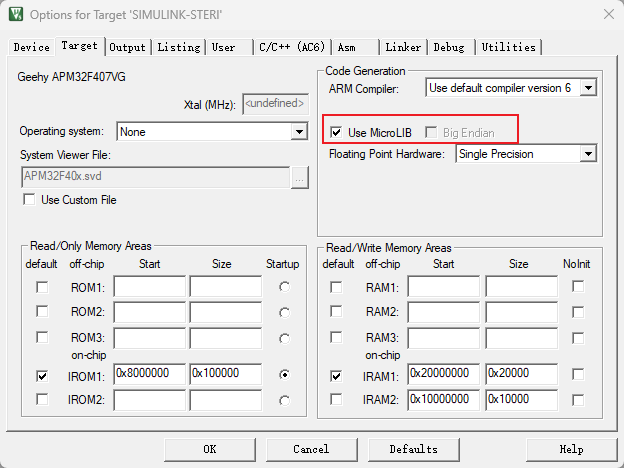The height and width of the screenshot is (468, 624).
Task: Select the ROM1 Startup radio button
Action: pyautogui.click(x=285, y=287)
